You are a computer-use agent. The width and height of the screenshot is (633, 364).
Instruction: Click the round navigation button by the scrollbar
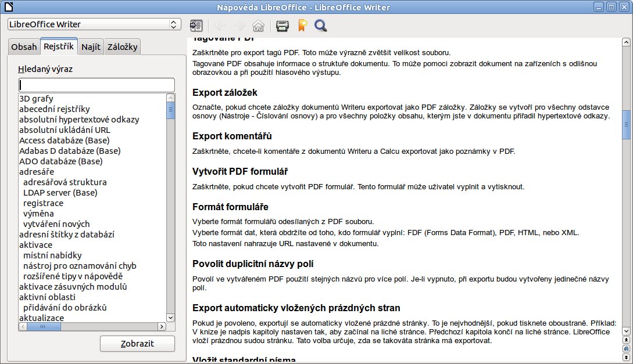pos(626,349)
